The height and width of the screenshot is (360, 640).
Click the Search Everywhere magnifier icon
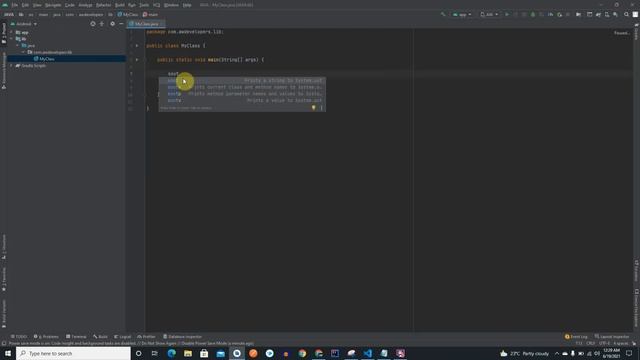tap(627, 14)
